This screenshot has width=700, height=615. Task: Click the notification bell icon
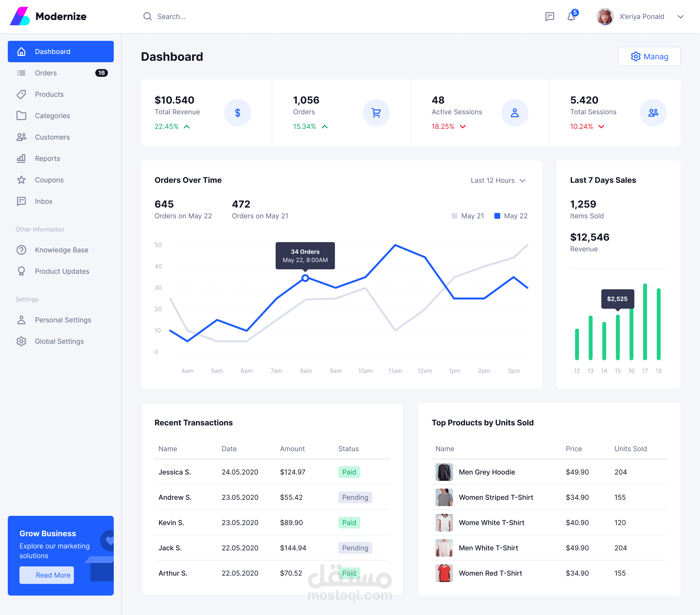tap(571, 16)
